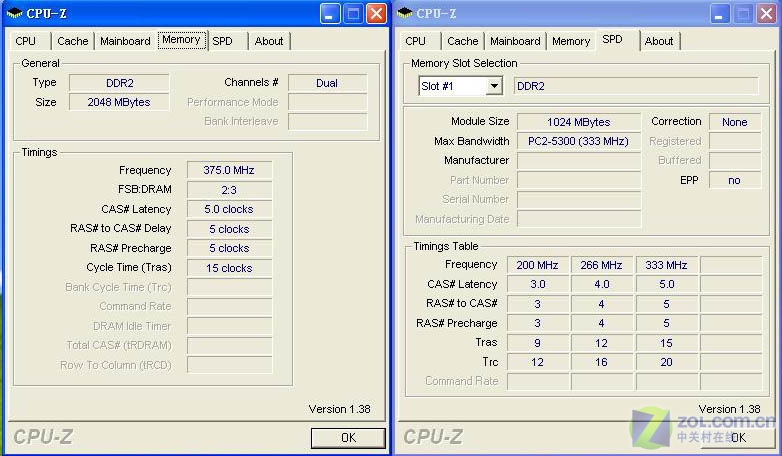Screen dimensions: 782x456
Task: Select 266 MHz in the Timings Table
Action: [601, 265]
